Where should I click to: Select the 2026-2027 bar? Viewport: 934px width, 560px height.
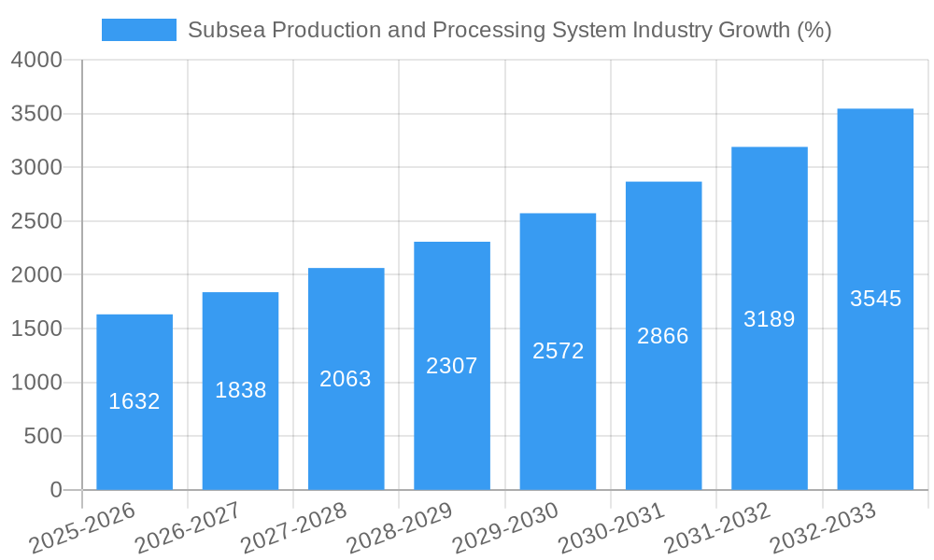[x=241, y=391]
